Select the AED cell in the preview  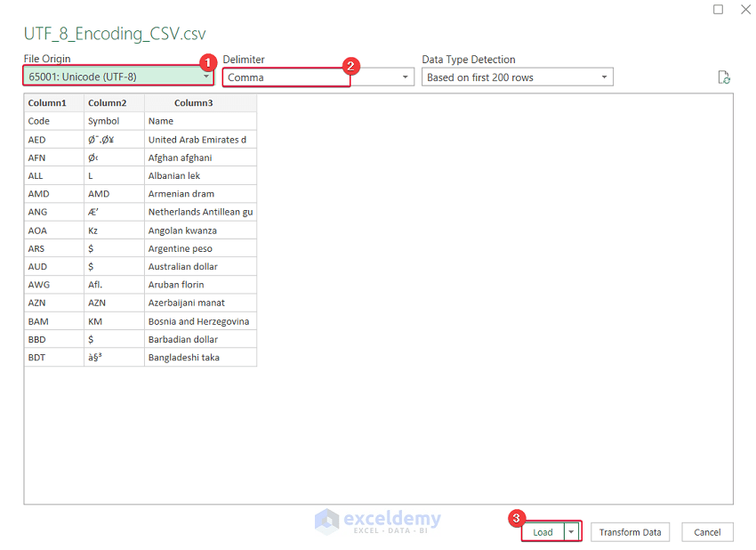(x=37, y=139)
